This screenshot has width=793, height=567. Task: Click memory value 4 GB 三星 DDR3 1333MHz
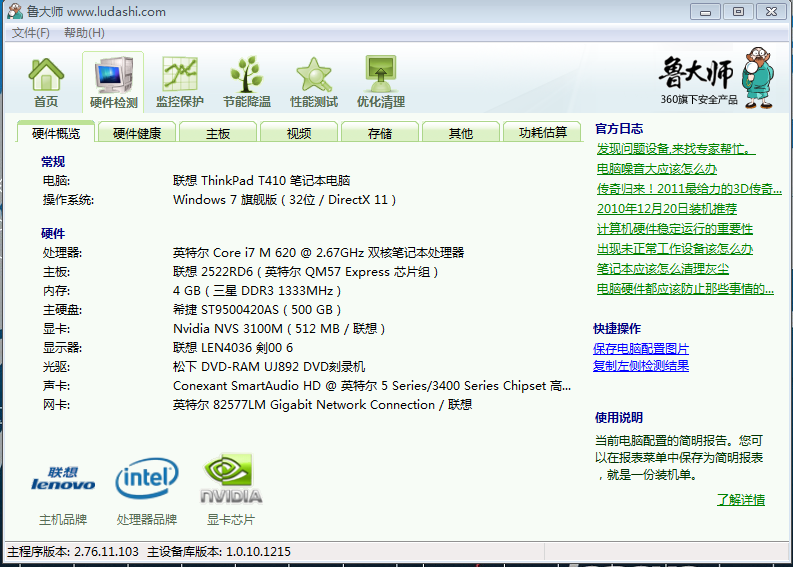tap(257, 291)
